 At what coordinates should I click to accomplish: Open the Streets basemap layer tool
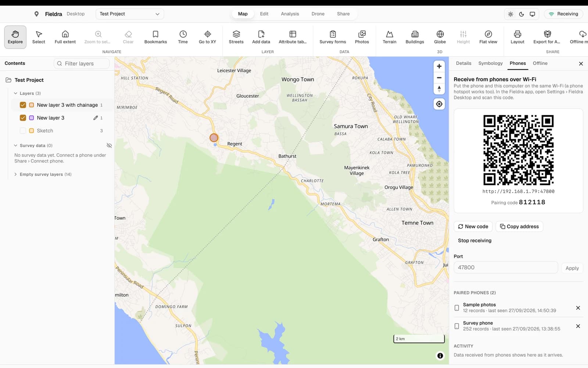(236, 37)
